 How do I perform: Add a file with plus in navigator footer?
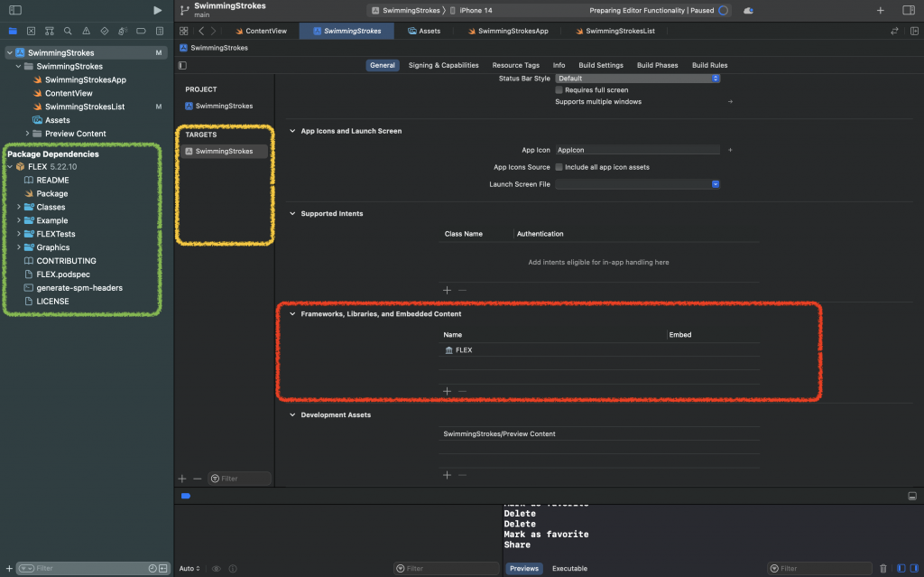click(9, 569)
